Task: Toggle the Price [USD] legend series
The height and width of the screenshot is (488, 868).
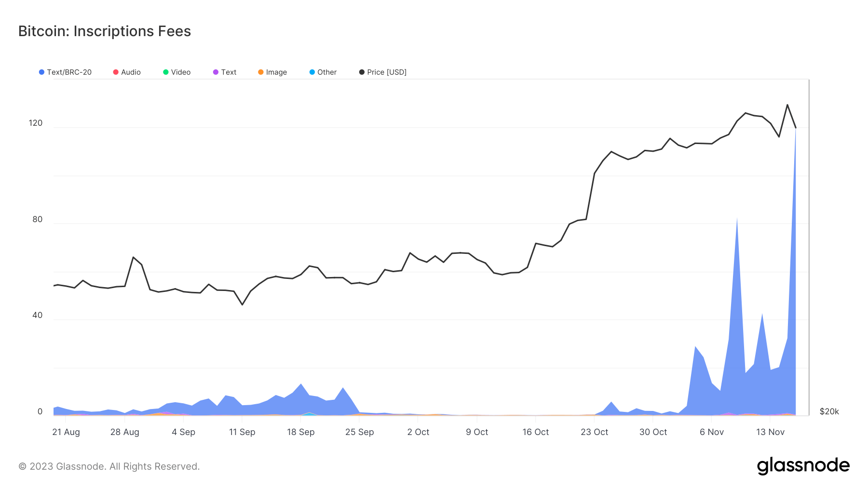Action: pyautogui.click(x=383, y=72)
